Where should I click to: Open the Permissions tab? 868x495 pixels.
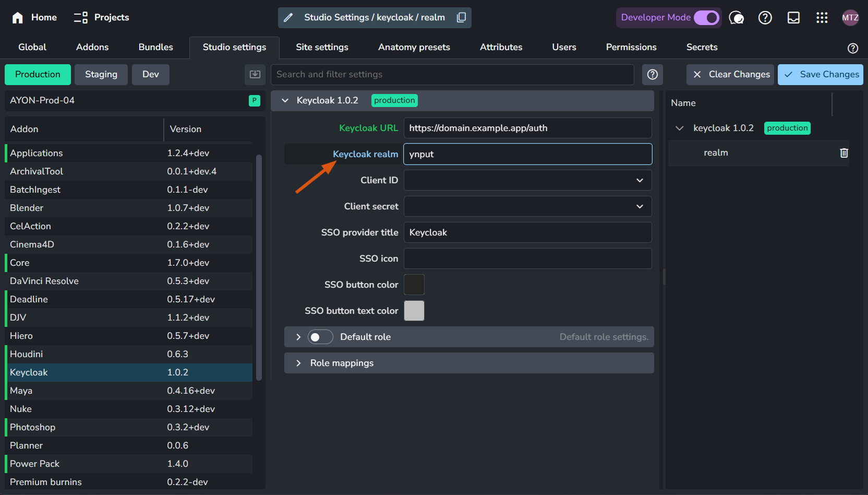tap(631, 47)
